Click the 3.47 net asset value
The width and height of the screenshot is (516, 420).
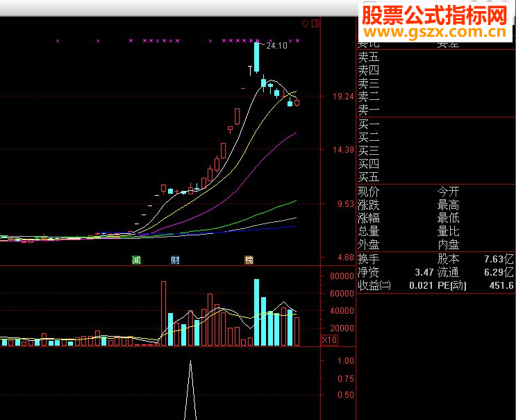424,272
